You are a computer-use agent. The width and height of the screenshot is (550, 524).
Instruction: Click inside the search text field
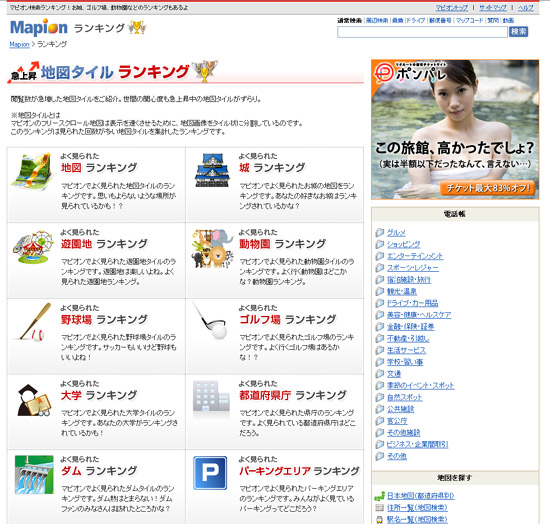click(x=422, y=32)
